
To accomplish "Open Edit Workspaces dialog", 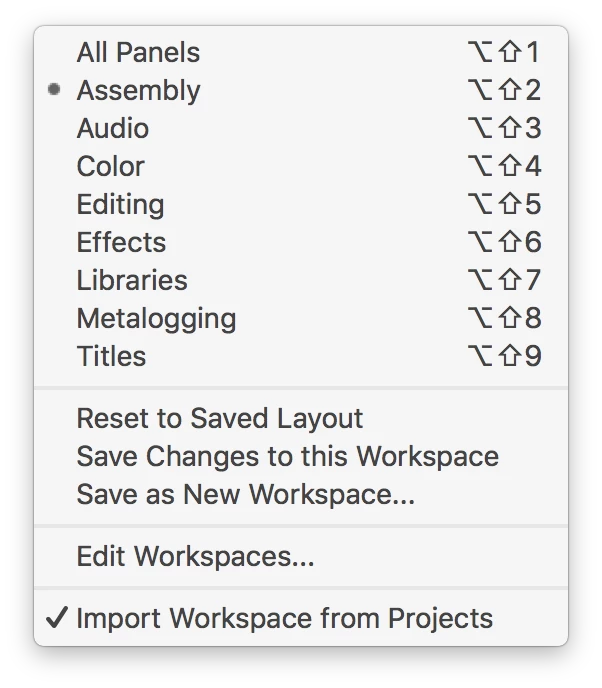I will [195, 556].
